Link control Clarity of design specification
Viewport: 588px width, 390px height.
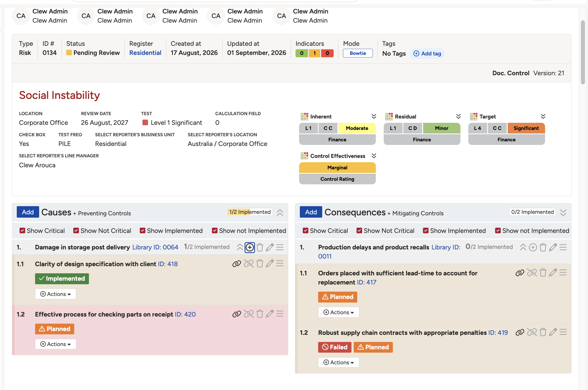pos(237,264)
